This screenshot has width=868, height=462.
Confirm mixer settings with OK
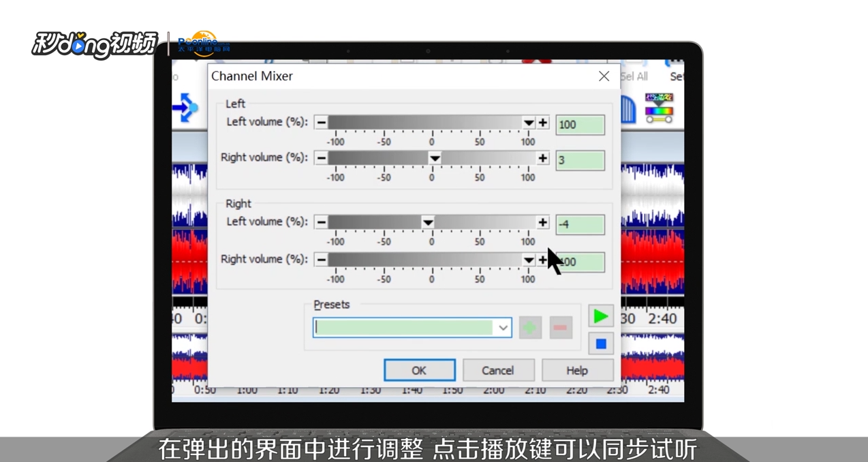[x=419, y=371]
